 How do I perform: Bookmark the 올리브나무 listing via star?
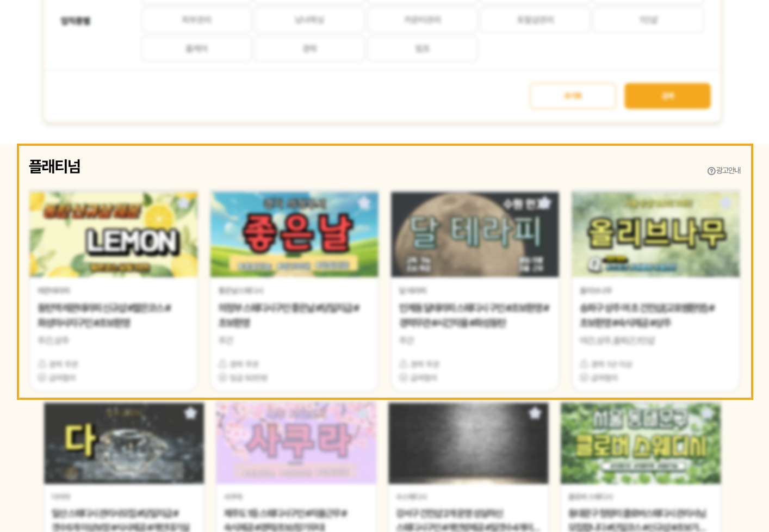(x=725, y=203)
